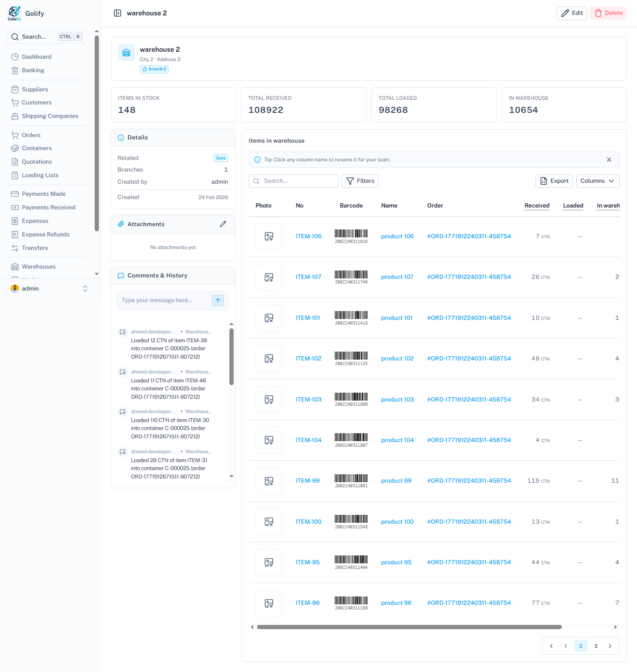Open the ITEM-95 link
Image resolution: width=637 pixels, height=672 pixels.
(307, 562)
